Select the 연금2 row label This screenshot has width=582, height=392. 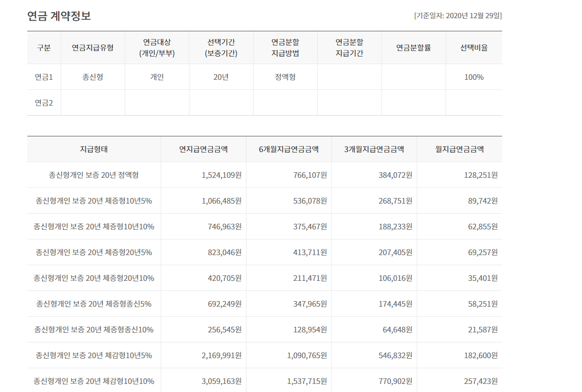click(44, 103)
